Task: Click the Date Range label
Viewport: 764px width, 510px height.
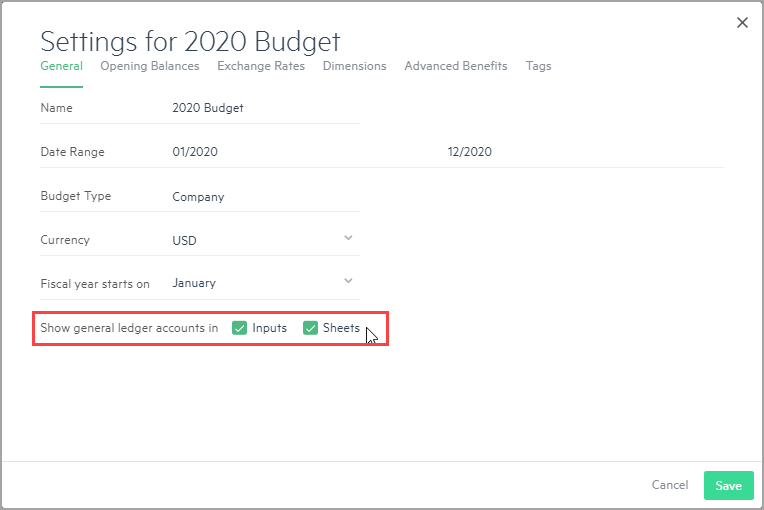Action: (73, 152)
